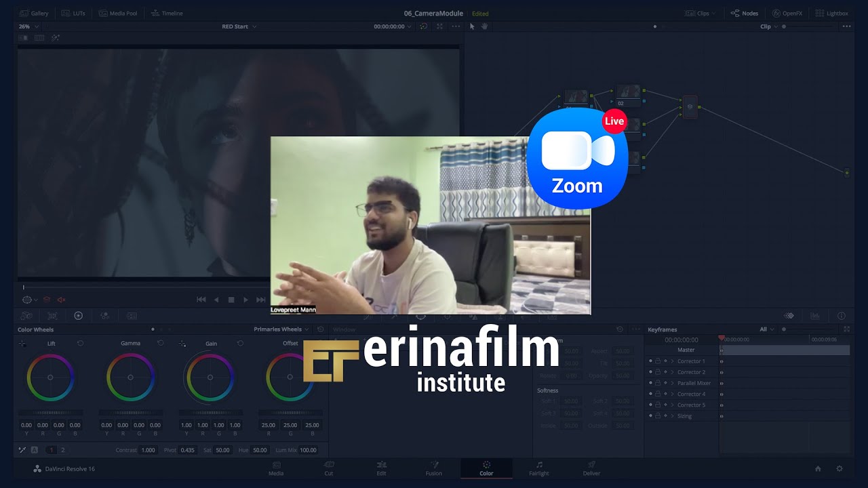Open the Color Match palette
This screenshot has height=488, width=868.
(x=52, y=316)
